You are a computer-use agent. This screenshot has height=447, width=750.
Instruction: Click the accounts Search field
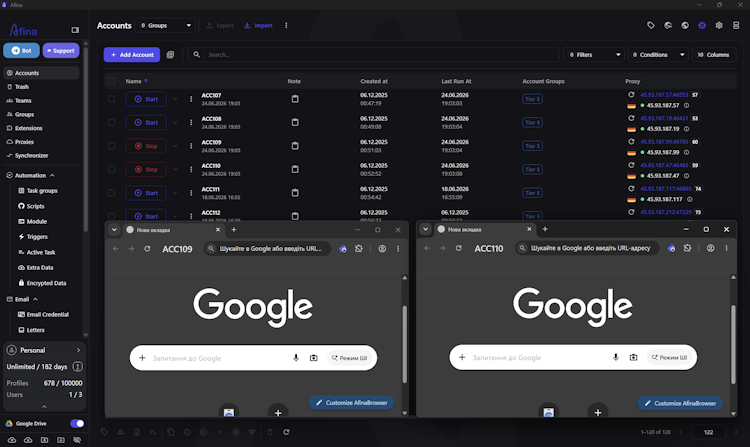pos(373,55)
